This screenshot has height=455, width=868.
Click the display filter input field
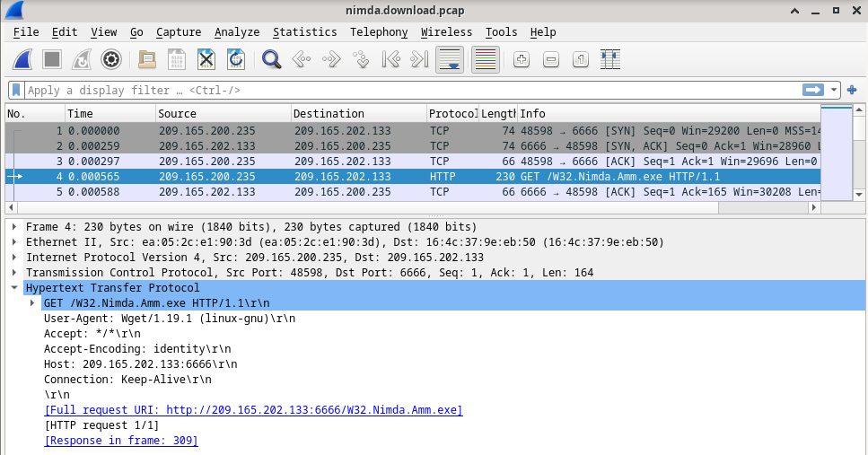pyautogui.click(x=412, y=90)
